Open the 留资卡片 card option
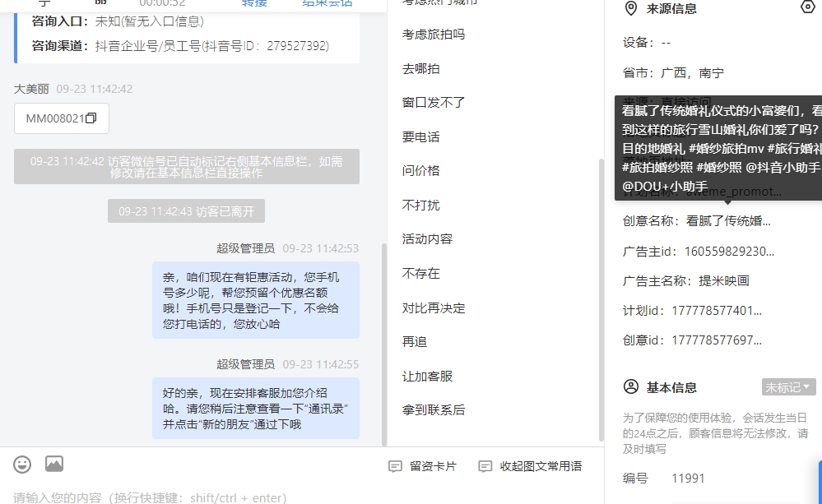822x504 pixels. click(x=423, y=466)
